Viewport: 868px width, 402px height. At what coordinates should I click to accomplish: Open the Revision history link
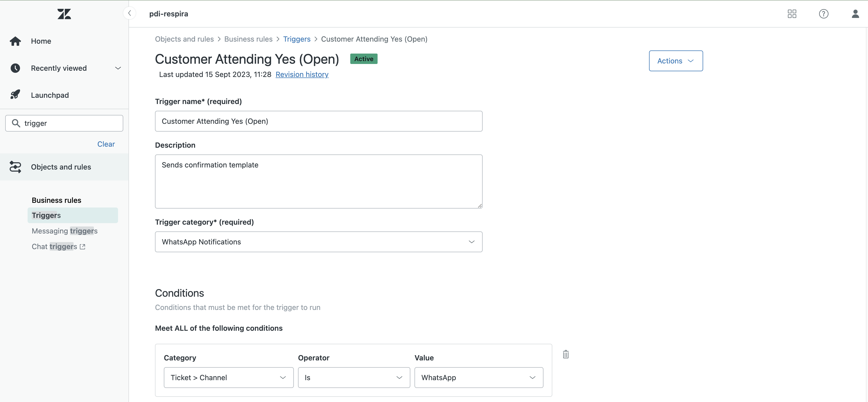coord(302,74)
